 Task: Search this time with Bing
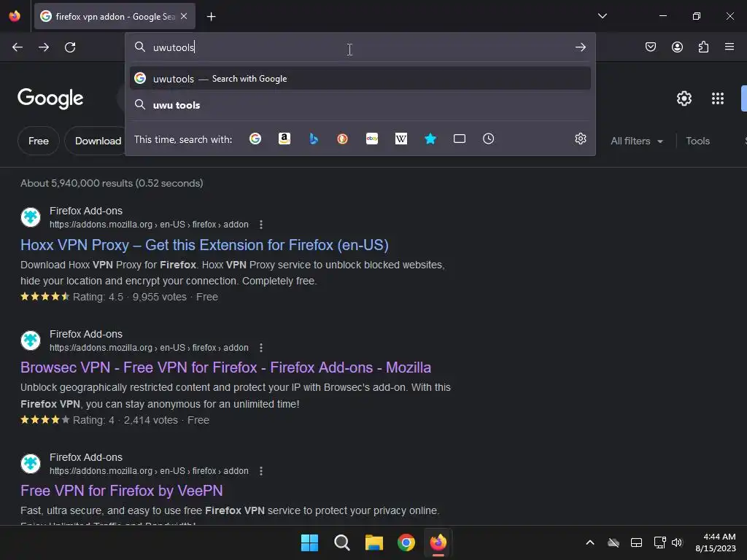pos(314,139)
